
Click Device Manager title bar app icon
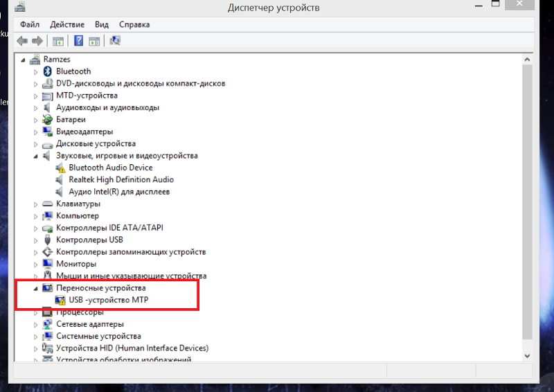(20, 8)
